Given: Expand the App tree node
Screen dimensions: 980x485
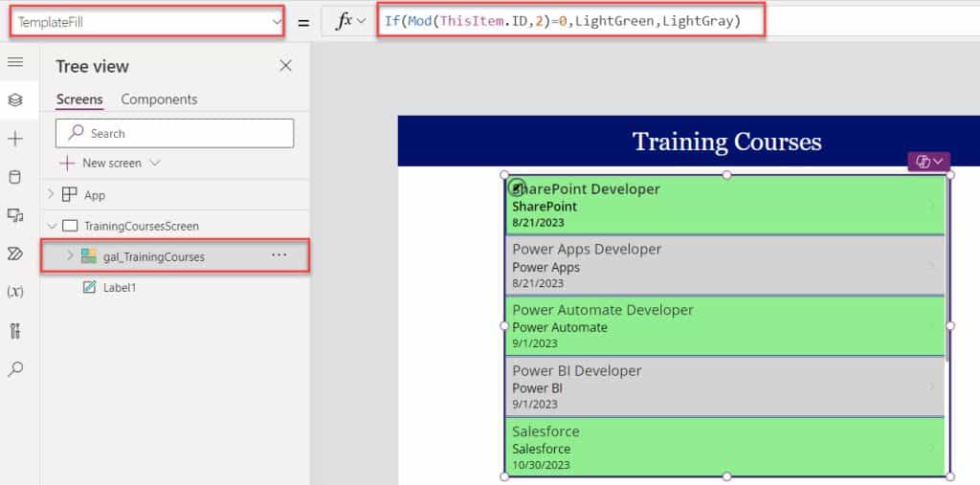Looking at the screenshot, I should [x=51, y=195].
